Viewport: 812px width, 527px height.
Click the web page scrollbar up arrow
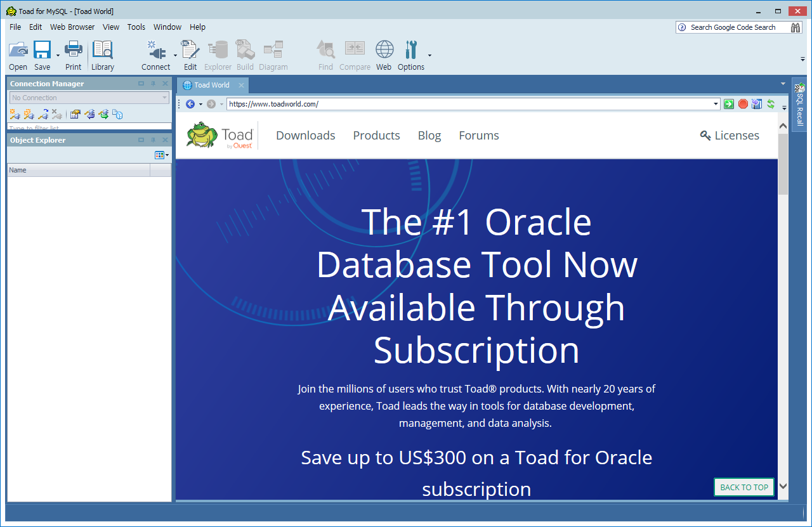click(x=783, y=127)
